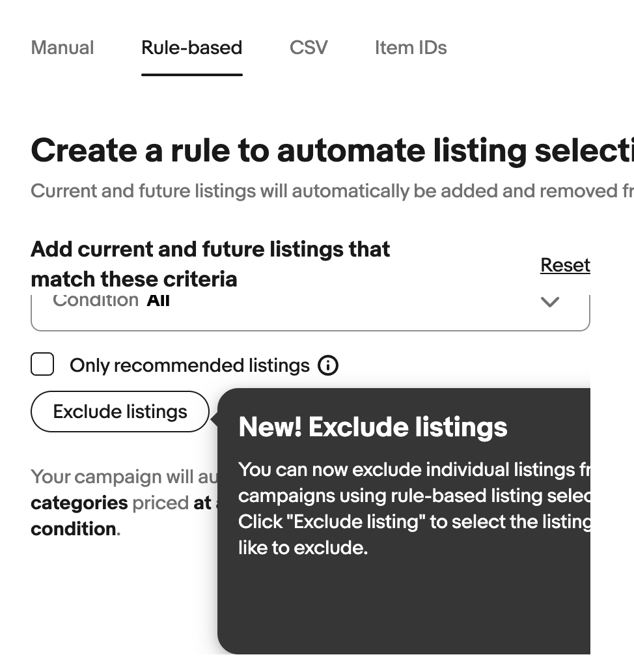Viewport: 634px width, 672px height.
Task: Click the New! Exclude listings tooltip heading
Action: coord(373,427)
